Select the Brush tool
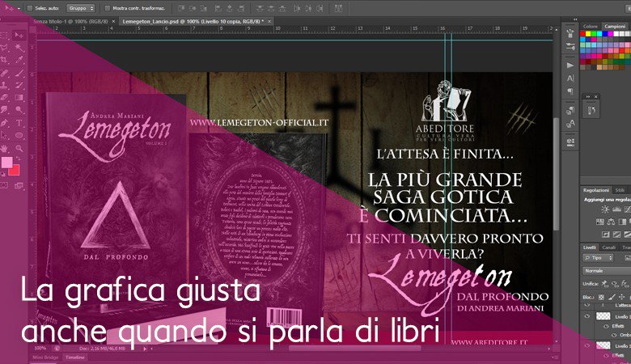The width and height of the screenshot is (631, 364). 19,73
